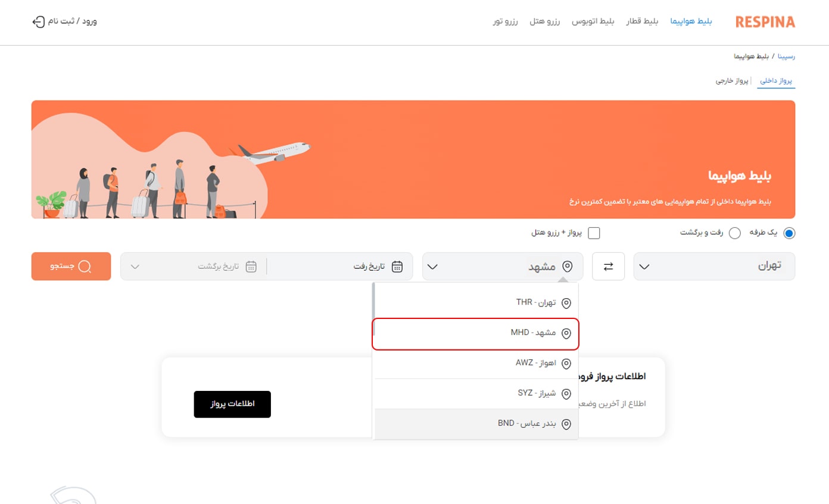This screenshot has height=504, width=829.
Task: Click the location pin icon in مشهد field
Action: click(x=567, y=267)
